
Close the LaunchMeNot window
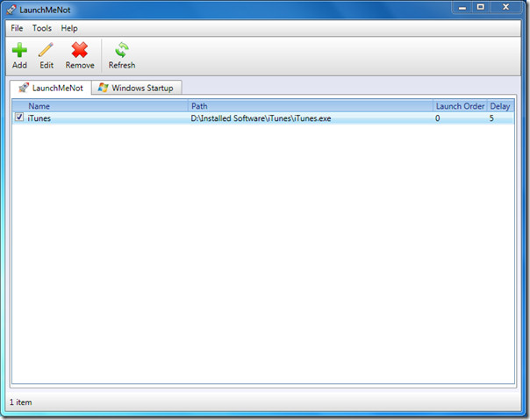(x=505, y=7)
